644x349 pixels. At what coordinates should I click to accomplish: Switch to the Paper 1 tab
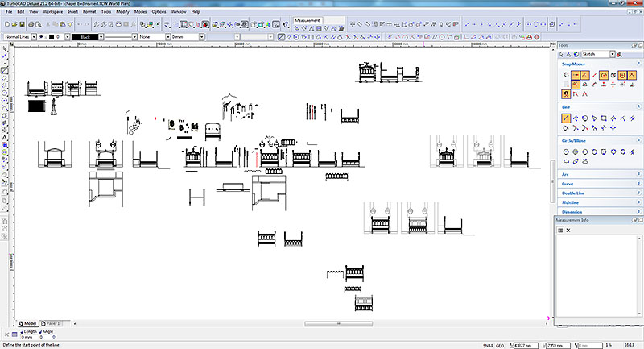[52, 322]
